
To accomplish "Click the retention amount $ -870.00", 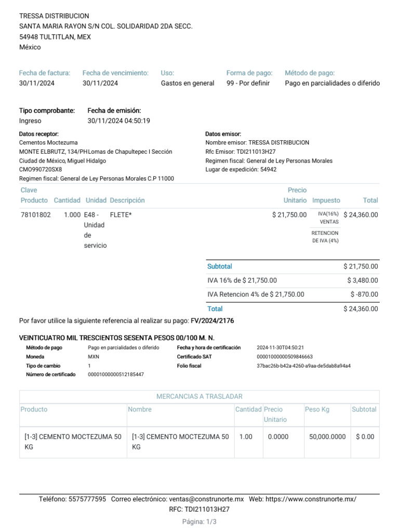I will [x=364, y=294].
